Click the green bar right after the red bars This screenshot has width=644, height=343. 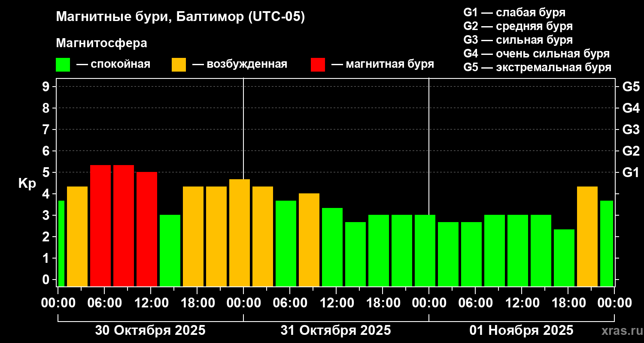coord(170,250)
